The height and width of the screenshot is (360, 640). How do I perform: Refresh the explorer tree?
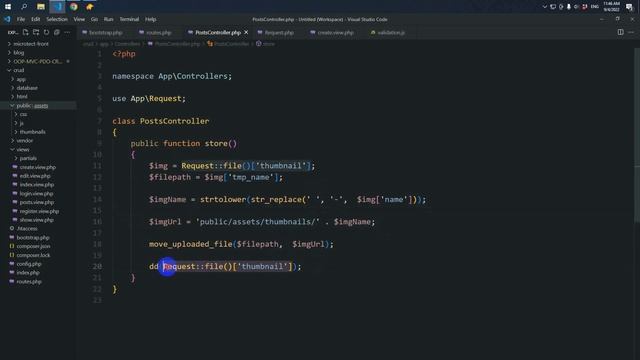[46, 32]
